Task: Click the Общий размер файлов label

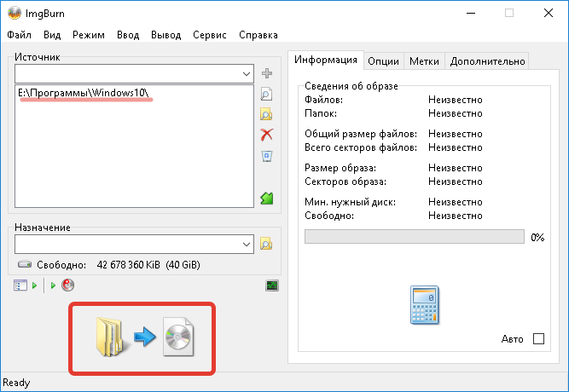Action: 361,134
